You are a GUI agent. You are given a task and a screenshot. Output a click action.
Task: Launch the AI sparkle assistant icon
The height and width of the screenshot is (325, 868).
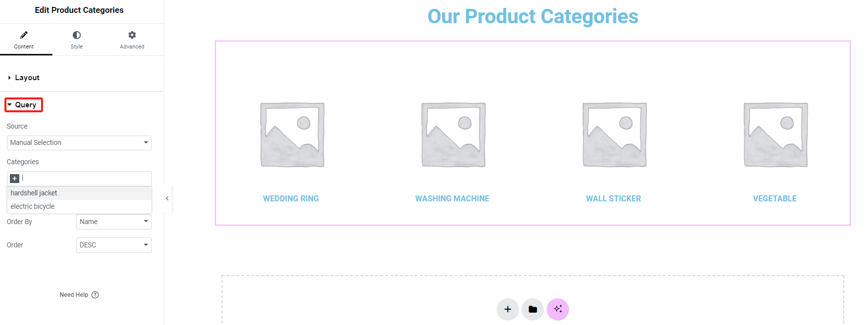[x=558, y=309]
